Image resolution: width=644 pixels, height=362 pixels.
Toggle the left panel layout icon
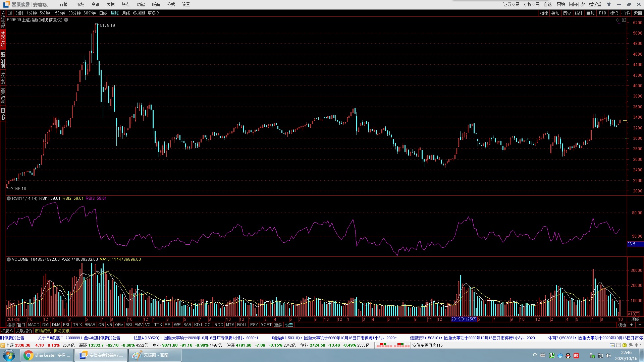pos(10,13)
